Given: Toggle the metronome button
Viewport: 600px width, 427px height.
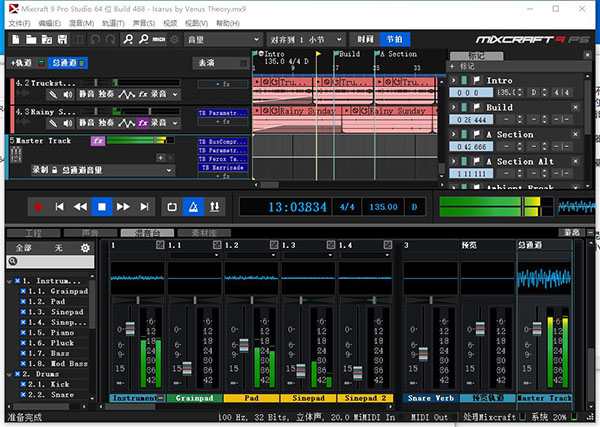Looking at the screenshot, I should pyautogui.click(x=194, y=207).
